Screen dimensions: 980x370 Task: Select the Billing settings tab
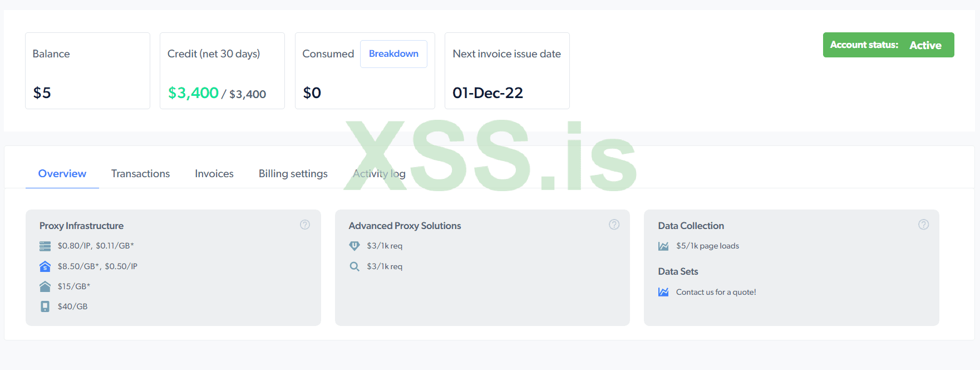coord(293,174)
